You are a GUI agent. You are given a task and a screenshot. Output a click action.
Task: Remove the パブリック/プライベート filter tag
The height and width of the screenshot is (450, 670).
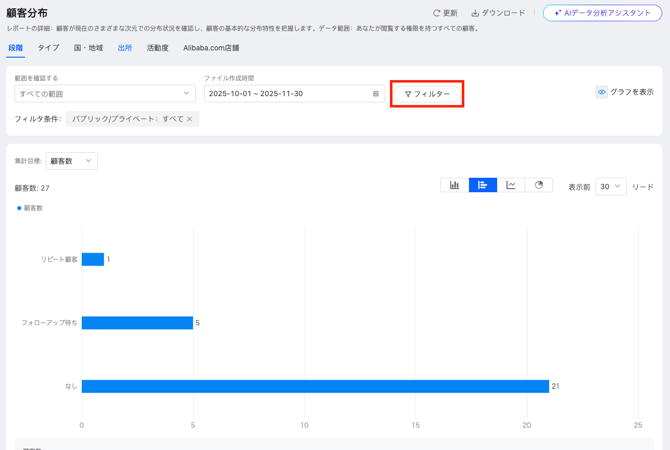[190, 119]
